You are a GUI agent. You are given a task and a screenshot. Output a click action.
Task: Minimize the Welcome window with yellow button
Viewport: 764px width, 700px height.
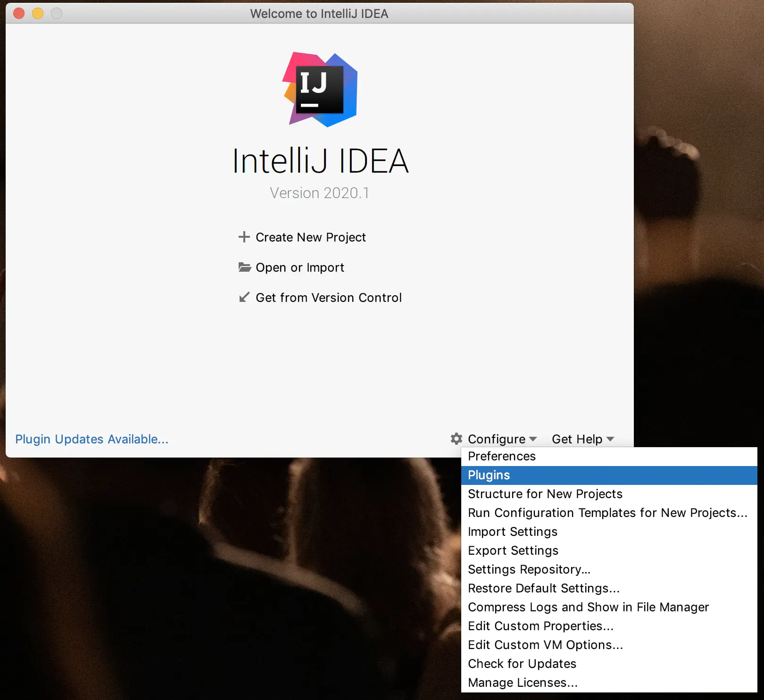pyautogui.click(x=38, y=13)
